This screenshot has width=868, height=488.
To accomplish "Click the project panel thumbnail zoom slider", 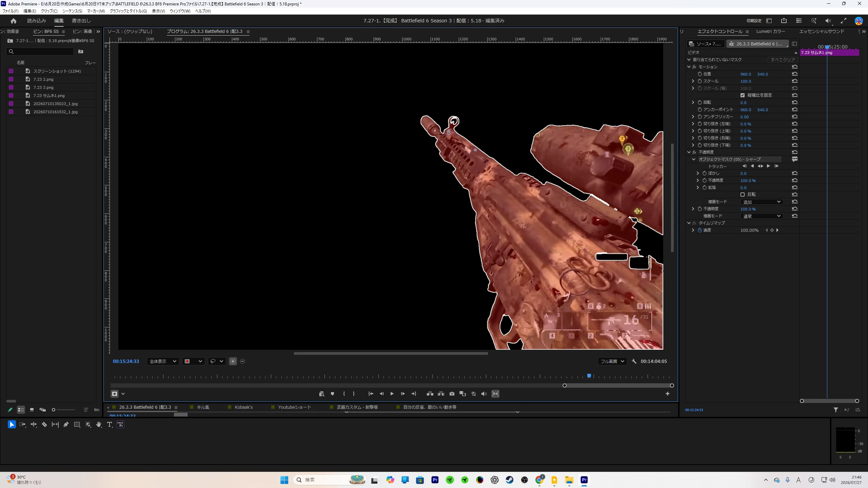I will (64, 410).
